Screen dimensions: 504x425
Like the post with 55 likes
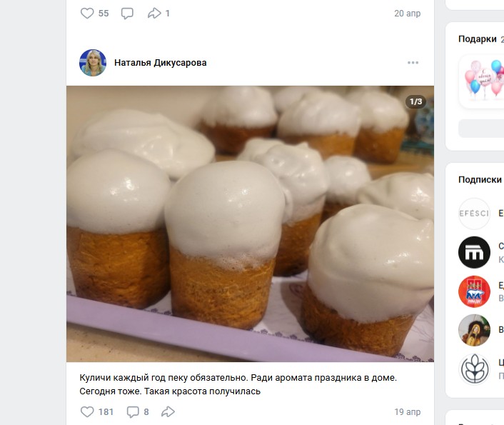point(87,14)
